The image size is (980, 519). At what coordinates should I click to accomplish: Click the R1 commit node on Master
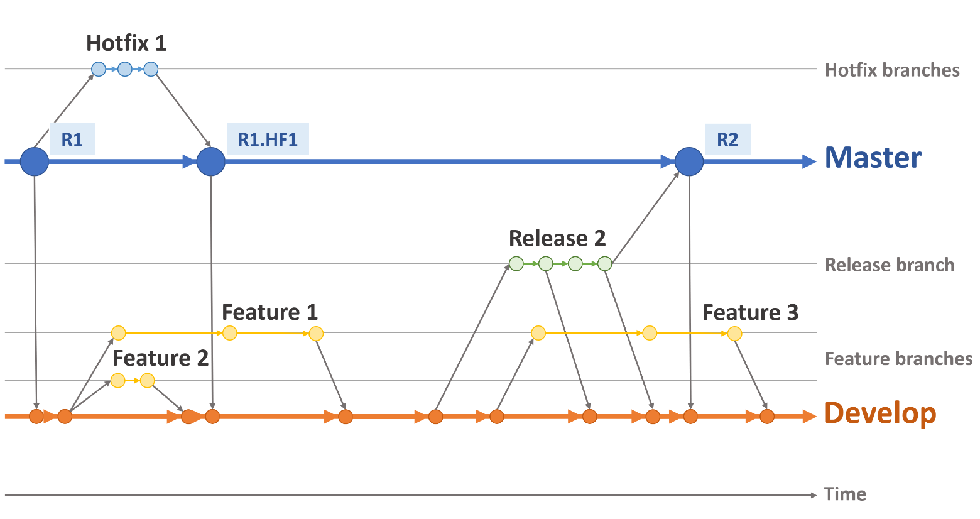click(35, 161)
